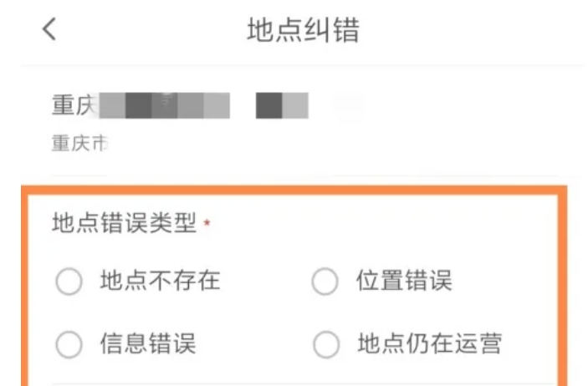588x386 pixels.
Task: Tap the 位置错误 option label text
Action: [x=404, y=281]
